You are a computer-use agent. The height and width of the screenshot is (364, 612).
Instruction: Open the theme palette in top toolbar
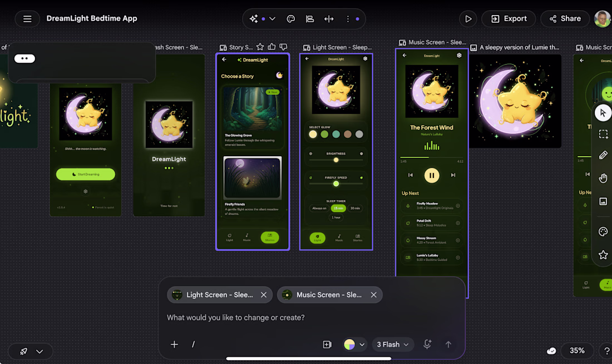pyautogui.click(x=291, y=19)
